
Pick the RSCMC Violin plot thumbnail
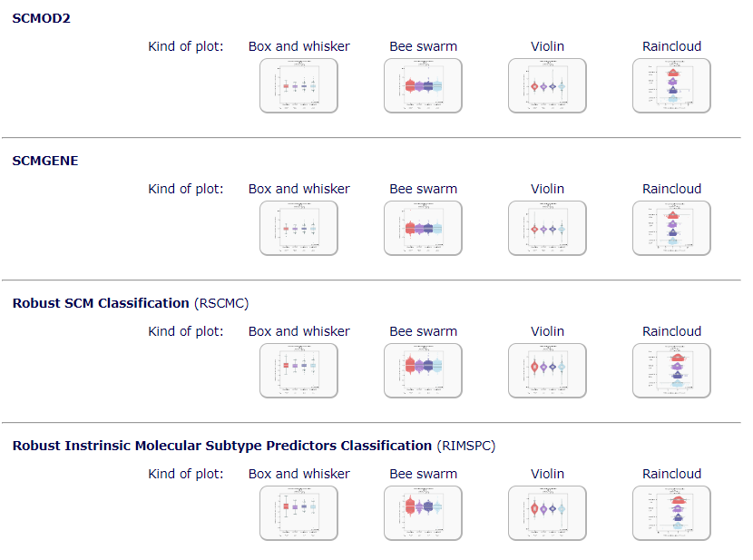(x=547, y=371)
